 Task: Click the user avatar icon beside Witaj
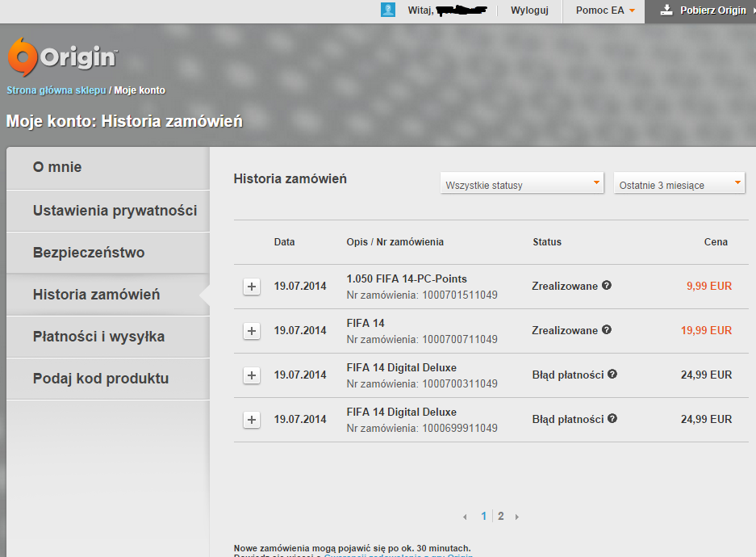tap(387, 10)
